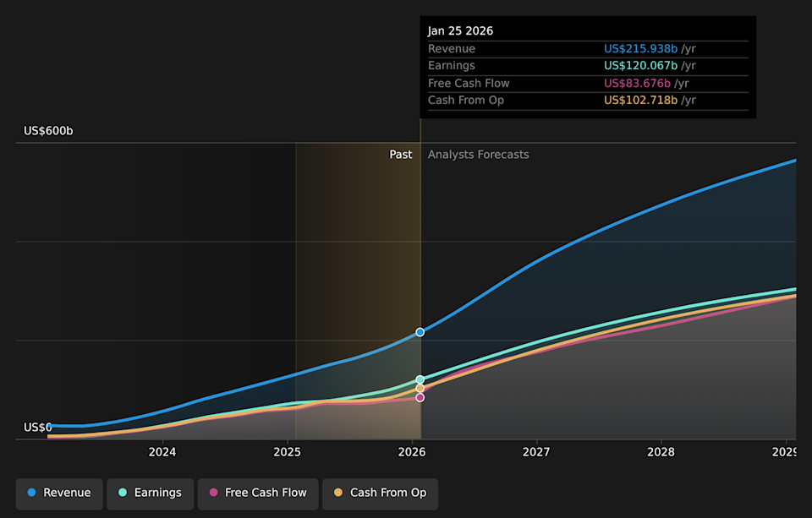Select the blue Revenue data point on the chart
This screenshot has width=812, height=518.
(x=420, y=332)
